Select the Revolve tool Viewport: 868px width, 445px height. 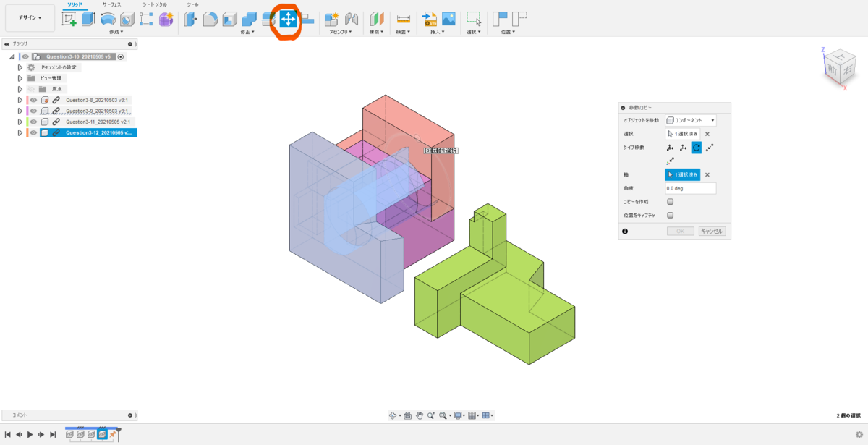tap(108, 20)
